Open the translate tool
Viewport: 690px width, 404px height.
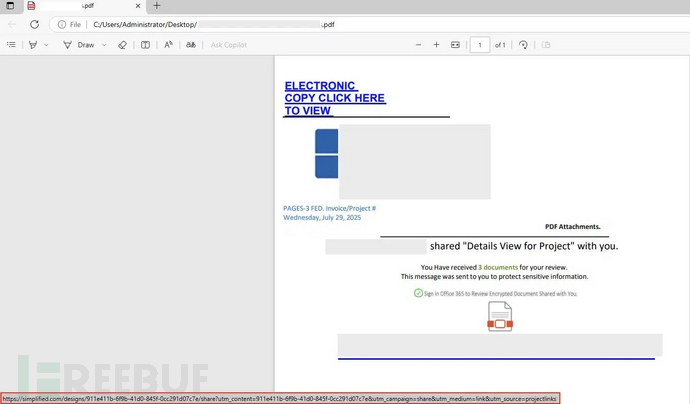191,45
